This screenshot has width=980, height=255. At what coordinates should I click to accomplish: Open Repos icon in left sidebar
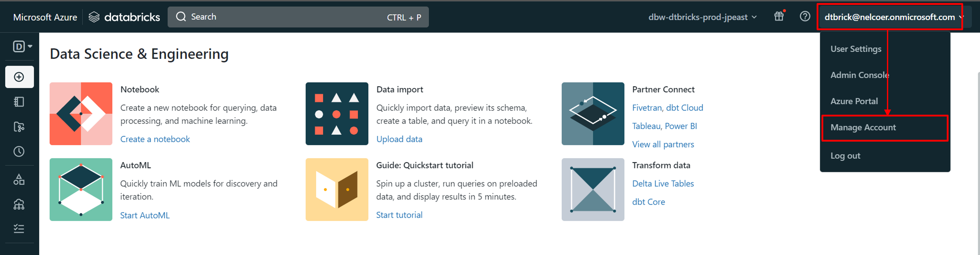click(x=19, y=127)
